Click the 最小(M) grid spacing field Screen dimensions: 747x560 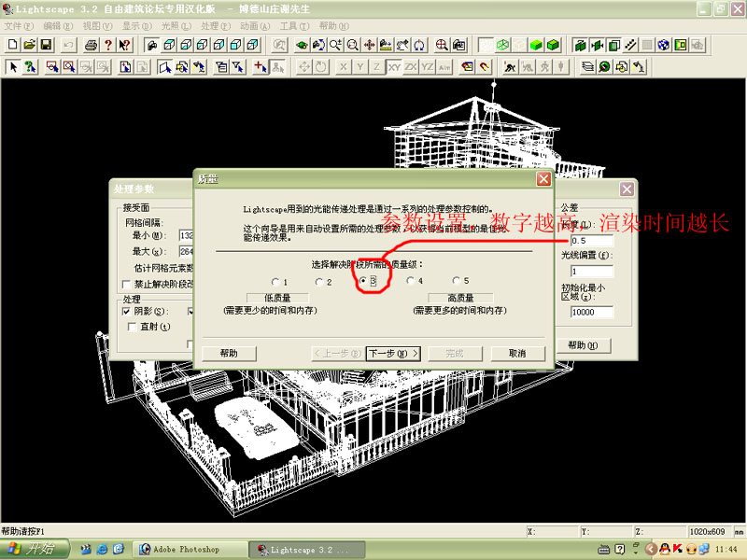click(186, 235)
